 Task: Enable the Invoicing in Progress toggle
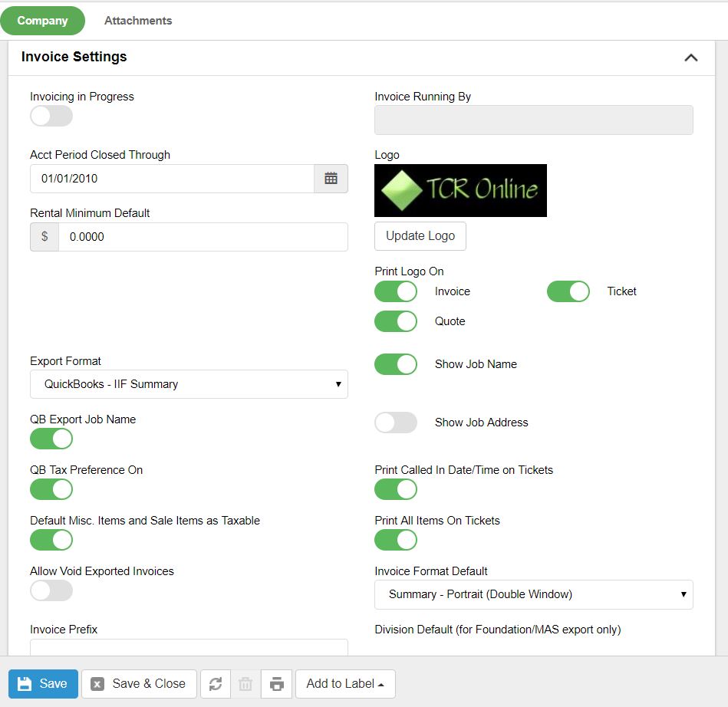(51, 117)
